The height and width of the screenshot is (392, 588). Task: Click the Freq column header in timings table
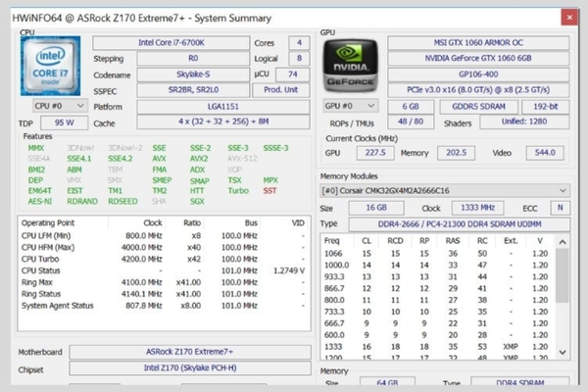(332, 240)
